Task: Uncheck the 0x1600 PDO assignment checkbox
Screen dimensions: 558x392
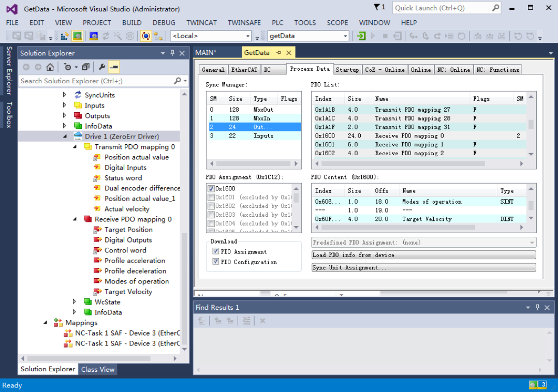Action: [x=211, y=189]
